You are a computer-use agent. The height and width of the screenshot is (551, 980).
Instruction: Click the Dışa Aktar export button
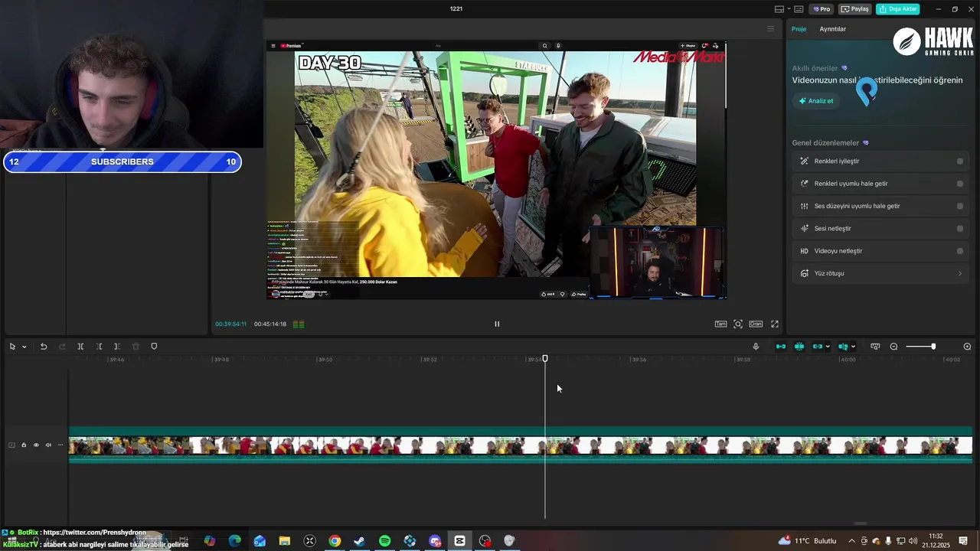(898, 9)
